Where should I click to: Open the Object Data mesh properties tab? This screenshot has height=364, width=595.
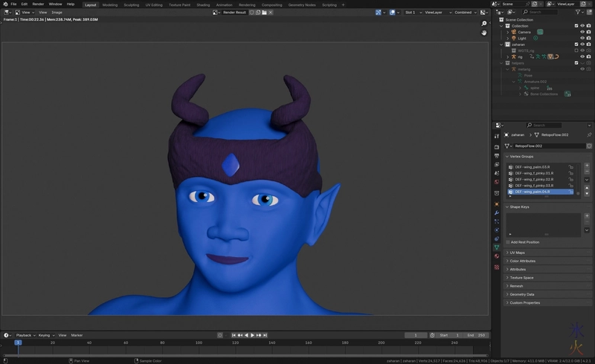[x=497, y=247]
